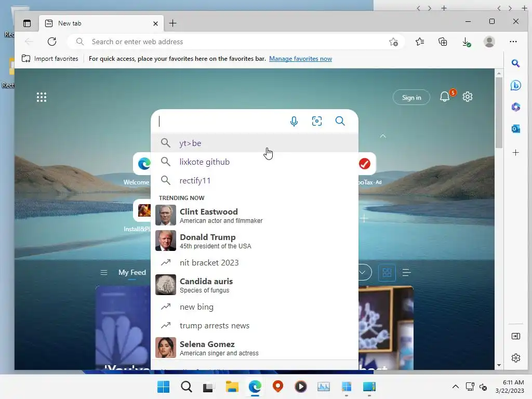This screenshot has width=532, height=399.
Task: Click Import favorites on favorites bar
Action: coord(50,59)
